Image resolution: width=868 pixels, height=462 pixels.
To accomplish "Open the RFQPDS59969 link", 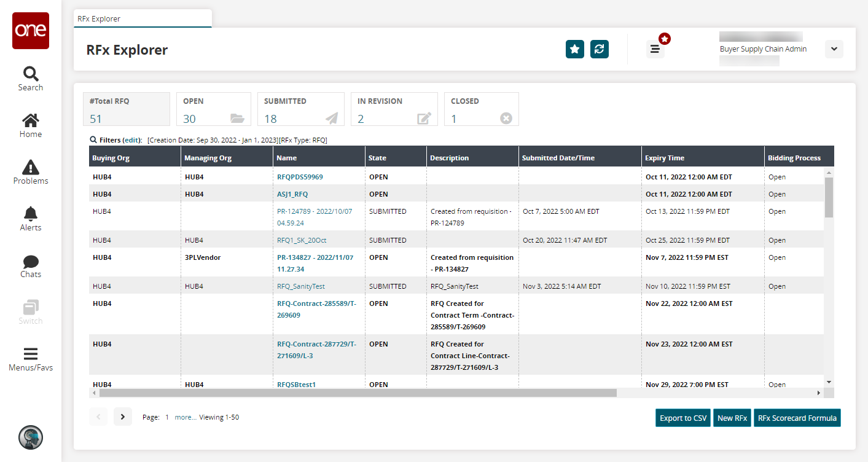I will 300,177.
